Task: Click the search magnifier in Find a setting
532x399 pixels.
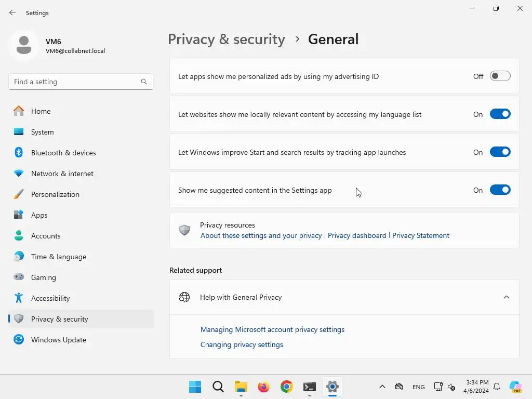Action: coord(144,82)
